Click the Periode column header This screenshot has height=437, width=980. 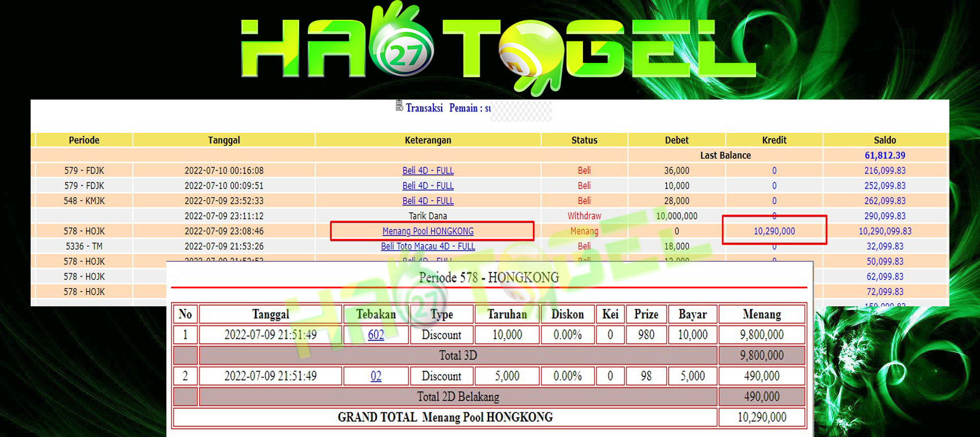[x=84, y=140]
